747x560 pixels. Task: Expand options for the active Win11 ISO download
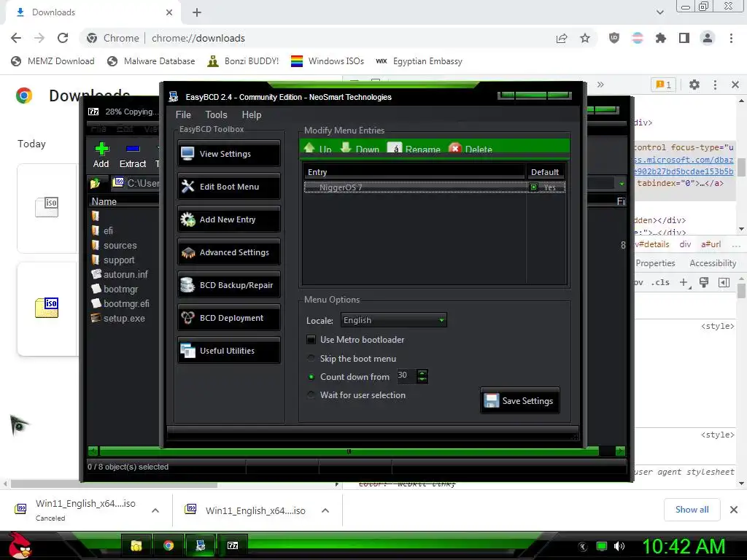point(325,510)
